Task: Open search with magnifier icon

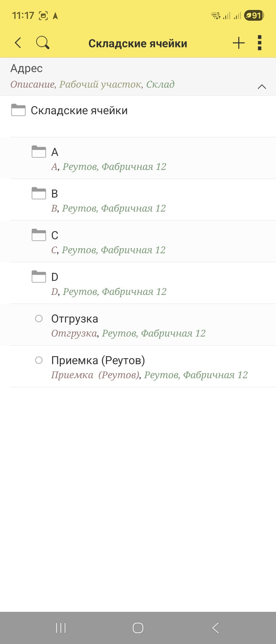Action: click(x=42, y=43)
